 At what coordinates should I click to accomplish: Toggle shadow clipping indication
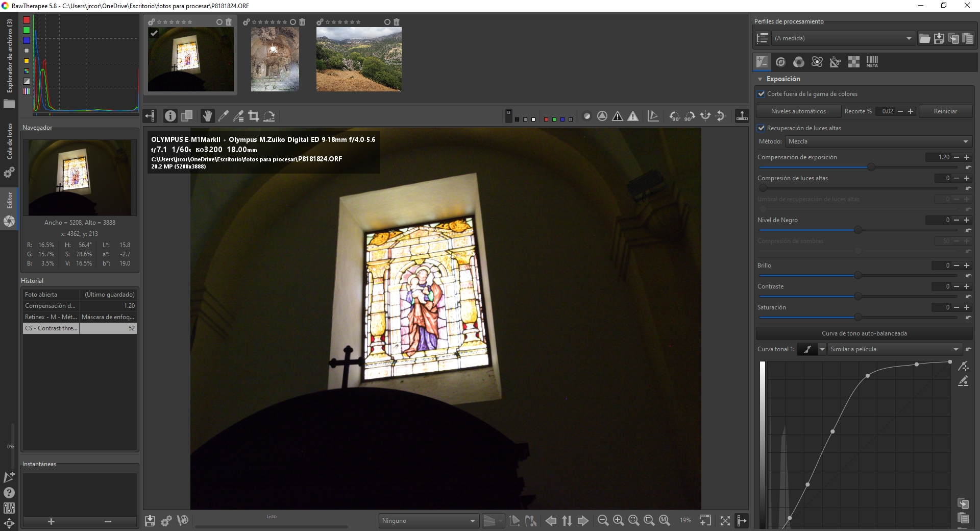pyautogui.click(x=618, y=116)
